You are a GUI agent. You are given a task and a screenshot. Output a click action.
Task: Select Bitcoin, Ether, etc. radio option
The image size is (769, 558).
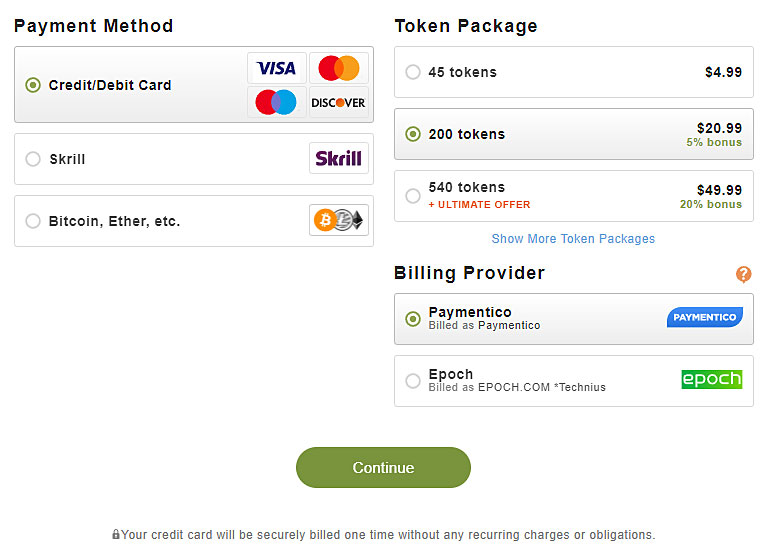pyautogui.click(x=33, y=221)
